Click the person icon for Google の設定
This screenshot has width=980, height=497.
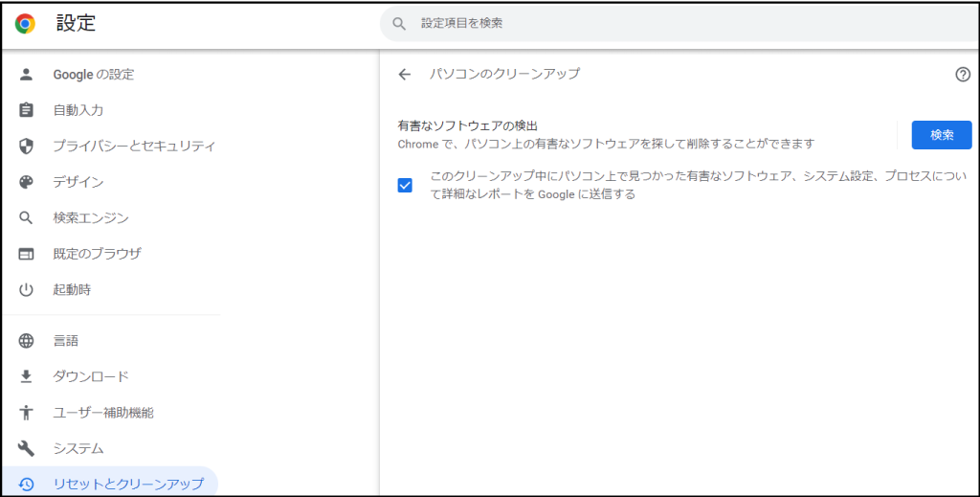[27, 75]
